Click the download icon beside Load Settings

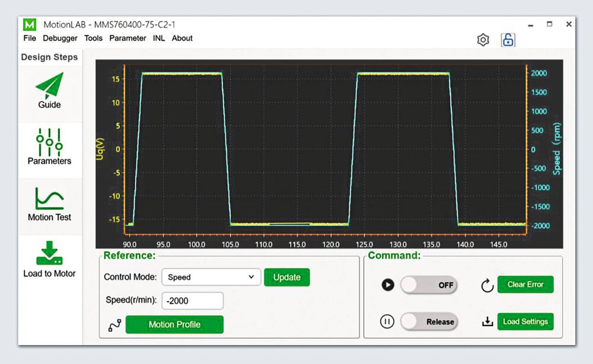click(x=487, y=323)
